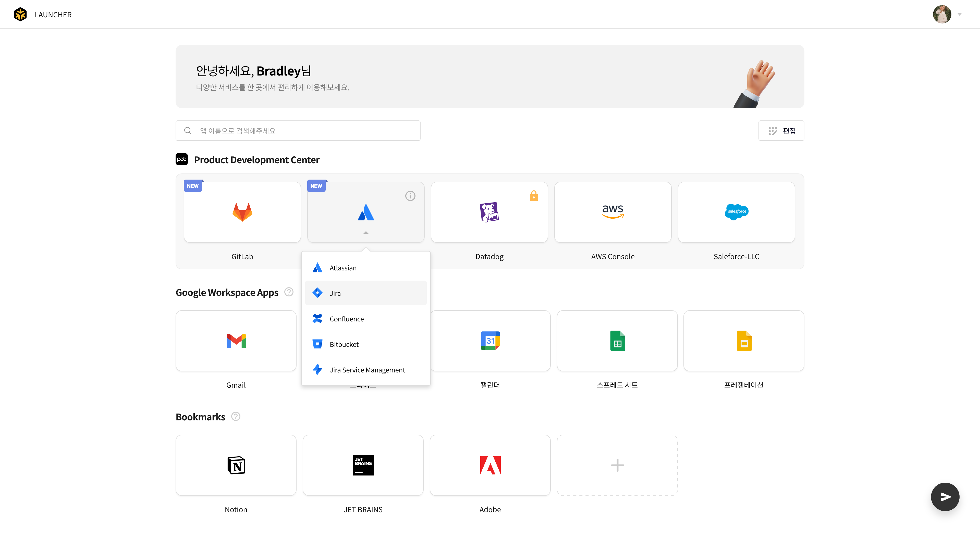Click the GitLab label text
980x551 pixels.
pos(242,256)
